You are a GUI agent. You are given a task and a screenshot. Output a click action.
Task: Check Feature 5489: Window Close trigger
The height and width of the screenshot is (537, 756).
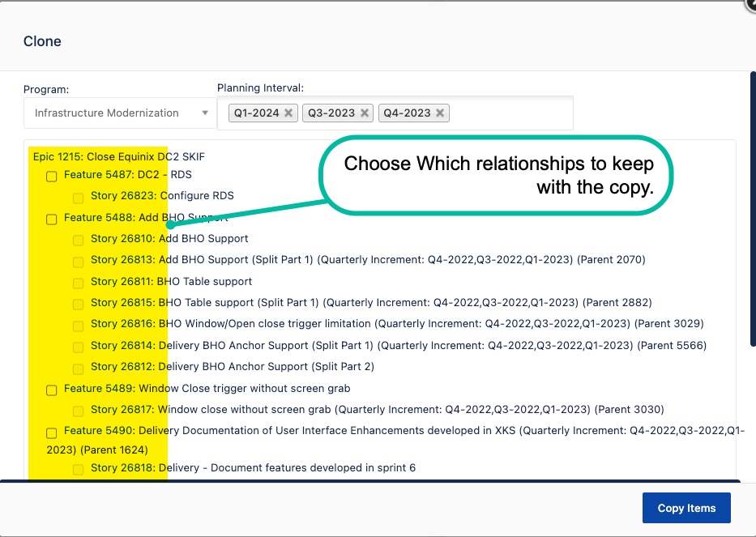tap(52, 390)
